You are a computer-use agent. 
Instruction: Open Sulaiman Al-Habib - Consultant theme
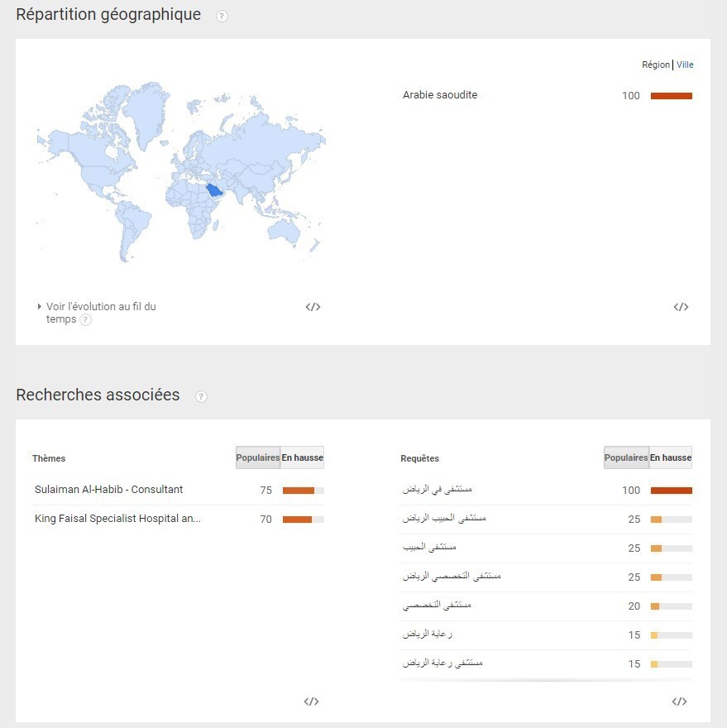tap(108, 490)
